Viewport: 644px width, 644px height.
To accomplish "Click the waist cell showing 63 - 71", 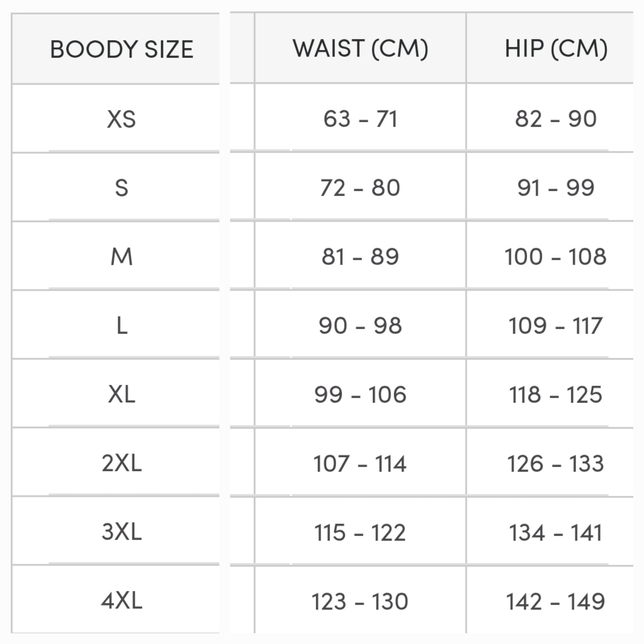I will (360, 119).
